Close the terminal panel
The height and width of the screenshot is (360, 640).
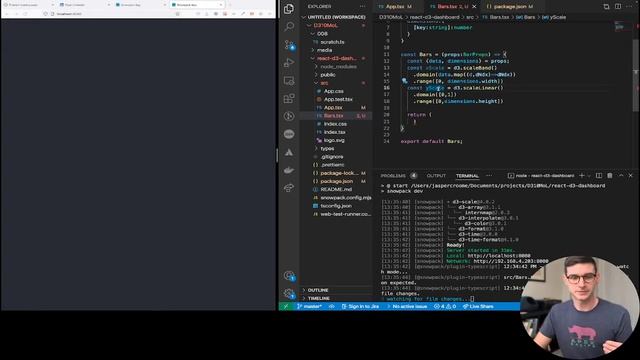click(631, 176)
